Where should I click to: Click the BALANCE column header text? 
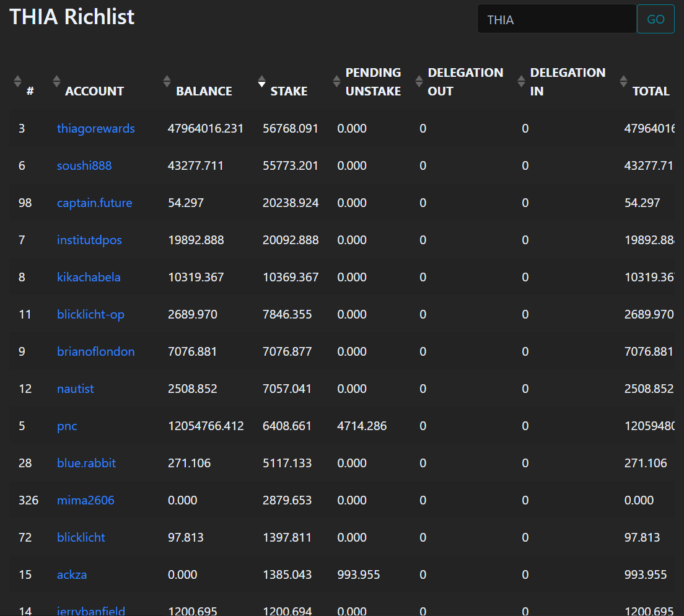click(x=204, y=91)
